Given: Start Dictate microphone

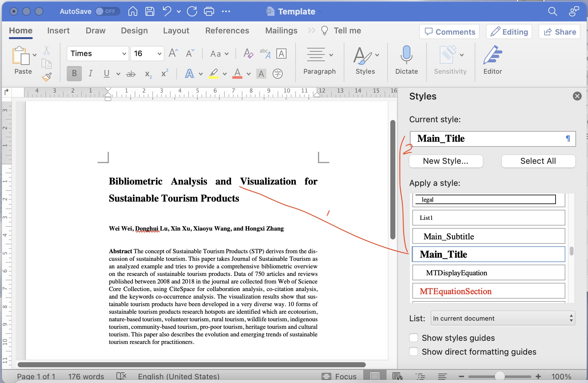Looking at the screenshot, I should (x=406, y=60).
